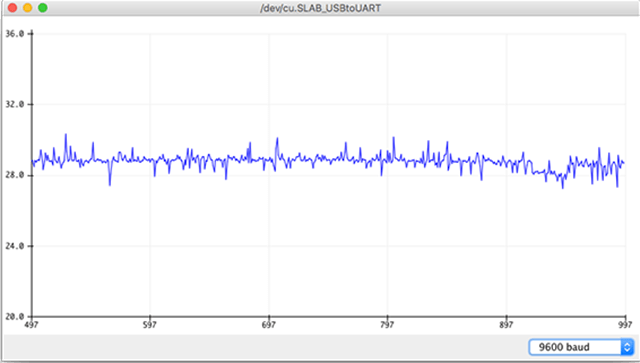Click the red close window button
The height and width of the screenshot is (363, 640).
tap(12, 8)
